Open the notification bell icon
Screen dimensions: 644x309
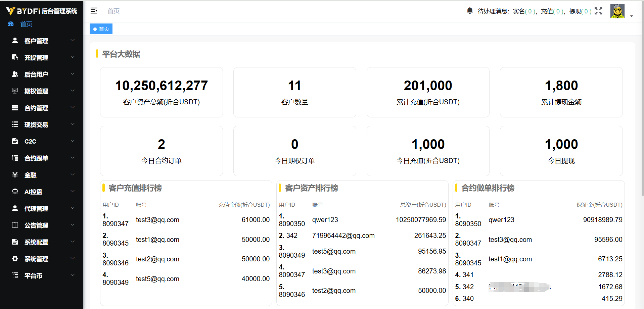pos(469,10)
